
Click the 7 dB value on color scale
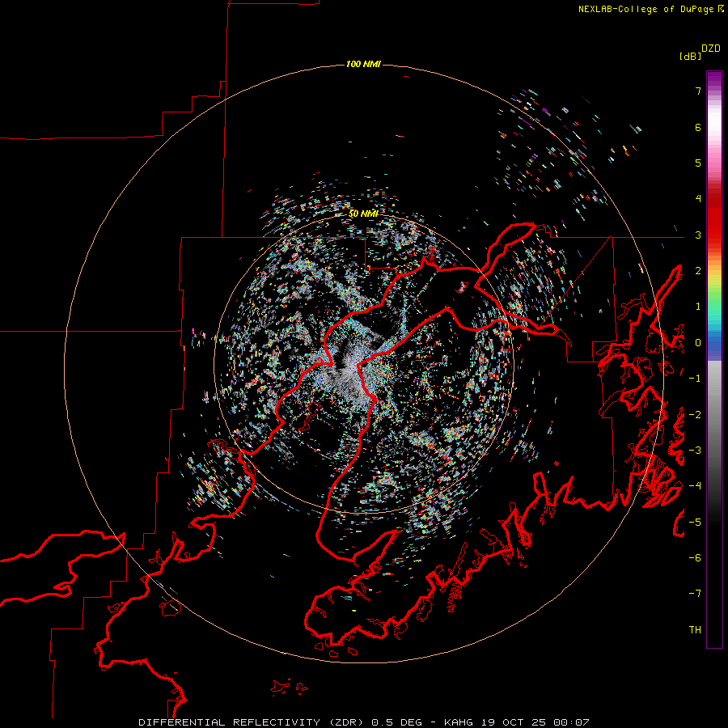[698, 91]
